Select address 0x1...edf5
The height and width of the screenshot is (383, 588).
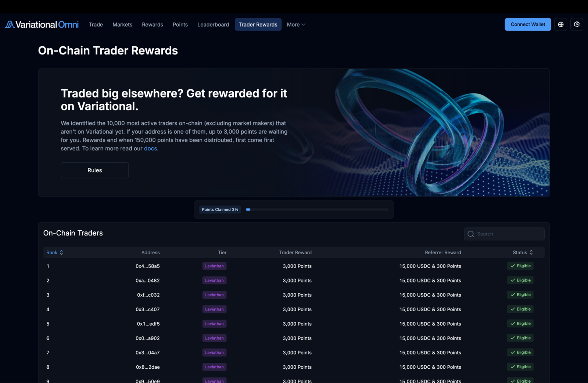(148, 324)
